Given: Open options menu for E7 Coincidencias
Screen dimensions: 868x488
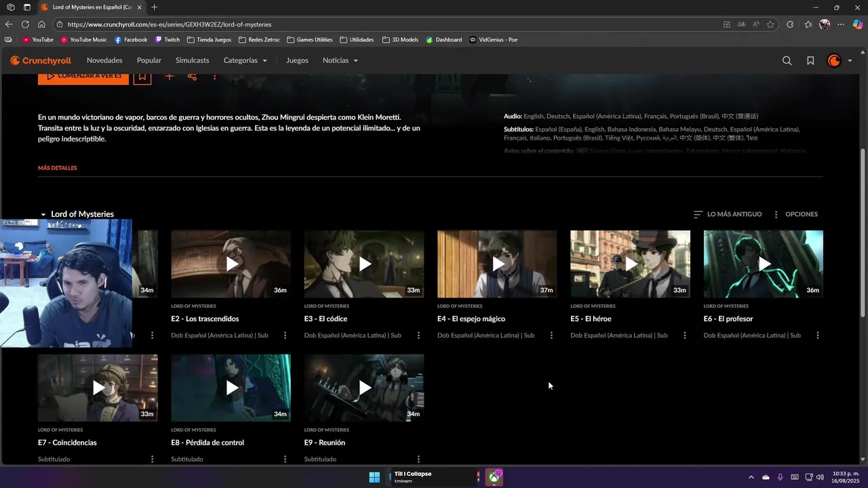Looking at the screenshot, I should pyautogui.click(x=152, y=459).
